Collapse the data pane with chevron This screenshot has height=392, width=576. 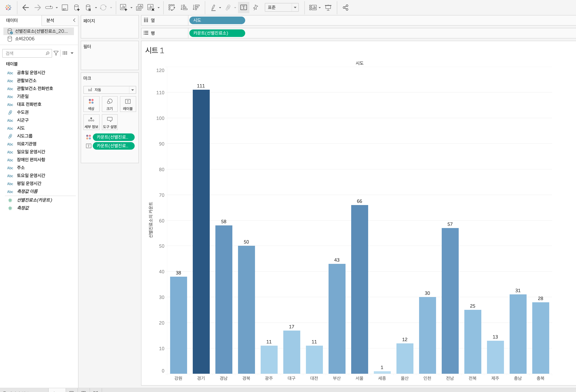point(74,20)
